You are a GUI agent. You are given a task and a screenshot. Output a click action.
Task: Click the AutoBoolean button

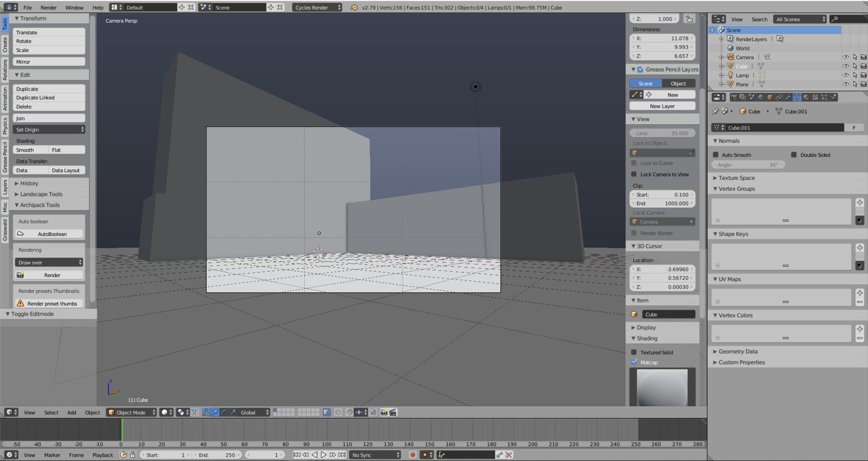[49, 234]
